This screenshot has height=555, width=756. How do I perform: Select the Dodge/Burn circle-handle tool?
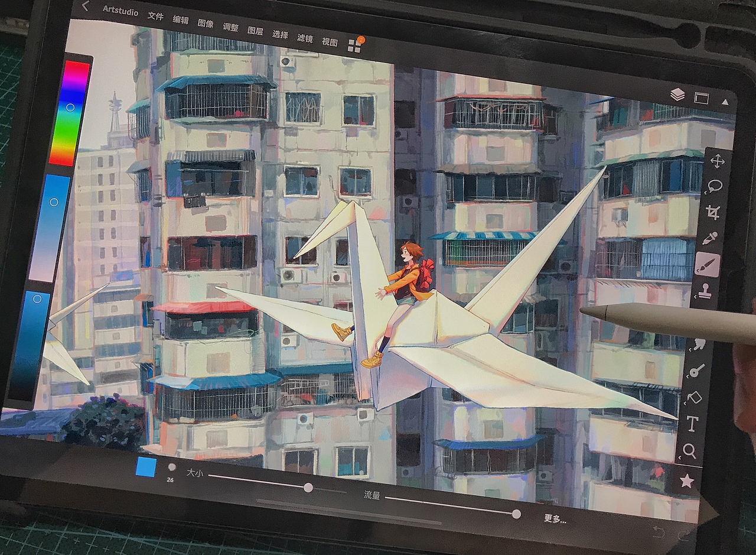697,371
